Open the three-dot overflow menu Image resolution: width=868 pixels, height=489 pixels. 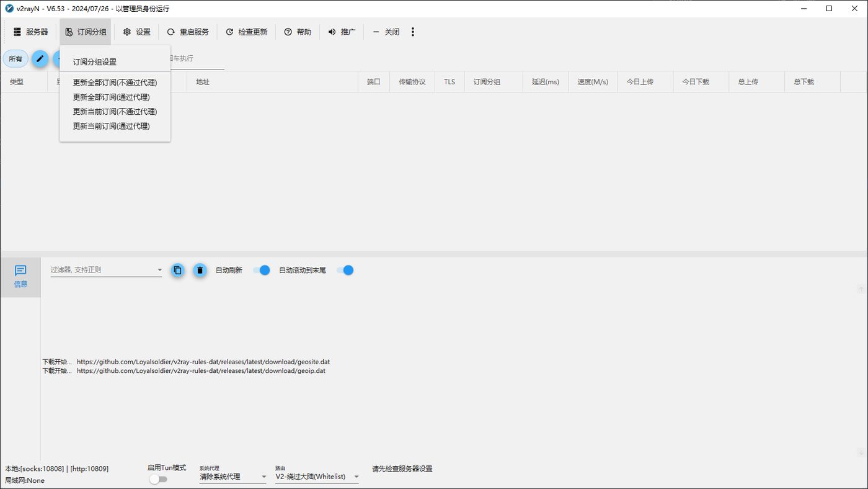click(413, 32)
